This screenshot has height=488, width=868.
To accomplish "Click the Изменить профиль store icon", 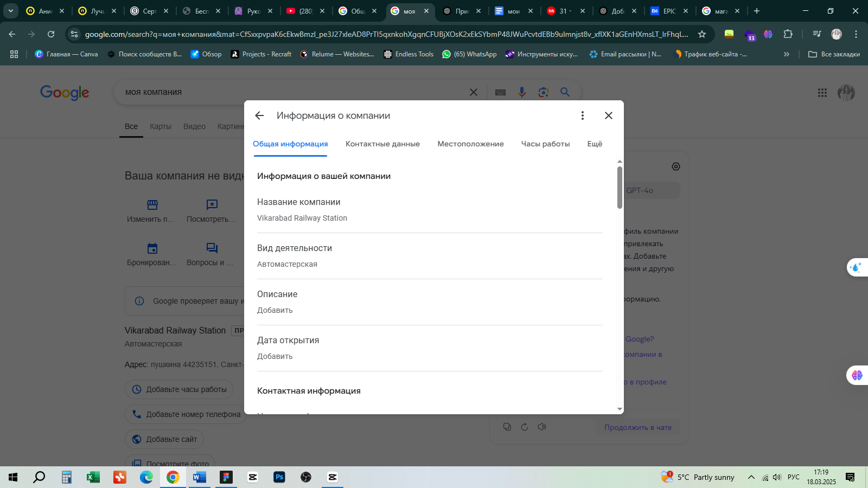I will [152, 204].
